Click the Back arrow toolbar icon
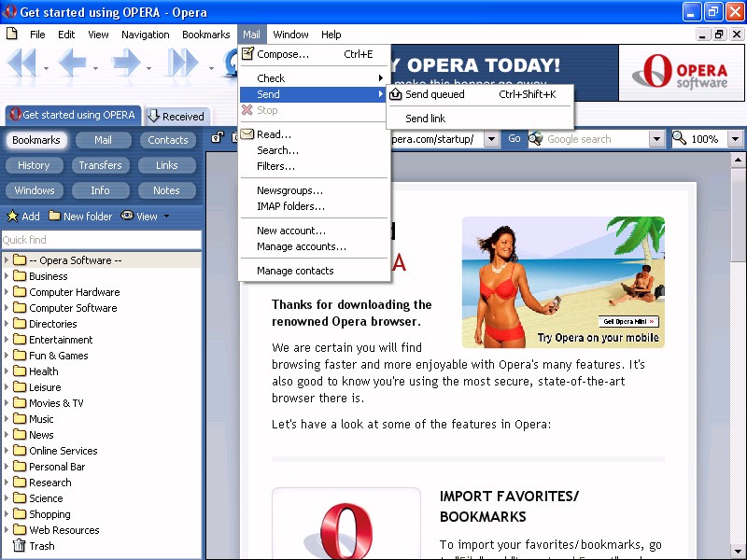Image resolution: width=747 pixels, height=560 pixels. point(73,64)
